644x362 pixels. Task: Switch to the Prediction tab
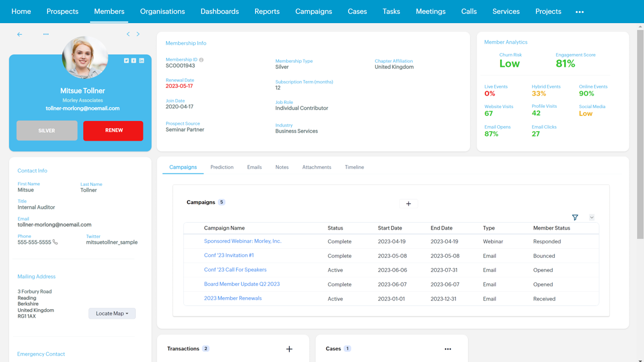222,167
